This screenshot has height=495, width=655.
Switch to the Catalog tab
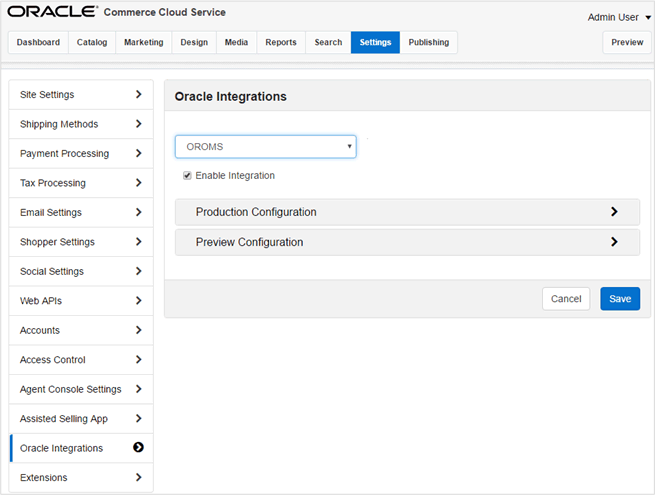click(x=92, y=42)
